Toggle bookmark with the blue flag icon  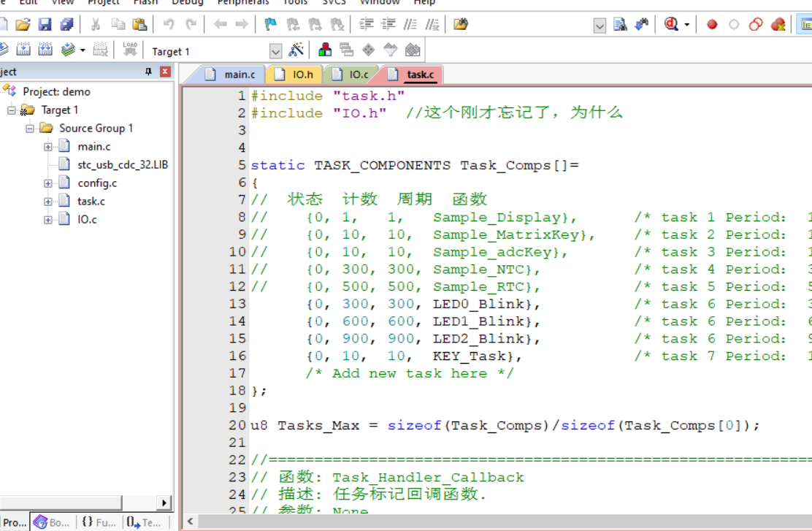270,24
